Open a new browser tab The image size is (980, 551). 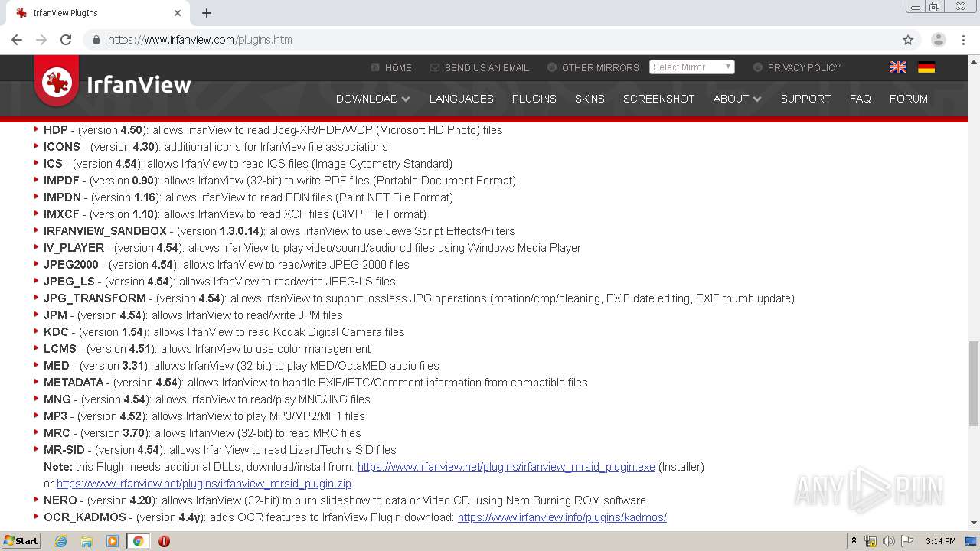click(207, 13)
